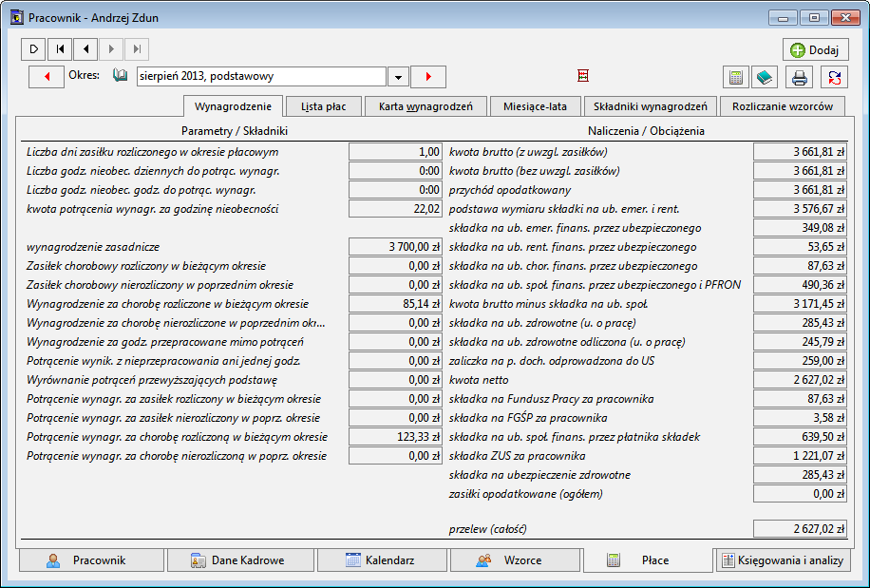Image resolution: width=870 pixels, height=588 pixels.
Task: Jump to the last employee record
Action: tap(137, 49)
